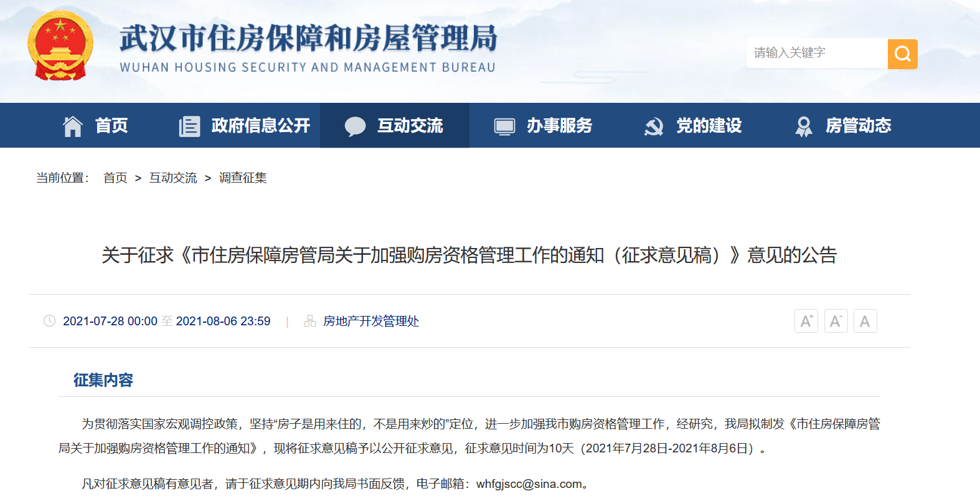The height and width of the screenshot is (501, 980).
Task: Increase font size with A+ button
Action: (806, 321)
